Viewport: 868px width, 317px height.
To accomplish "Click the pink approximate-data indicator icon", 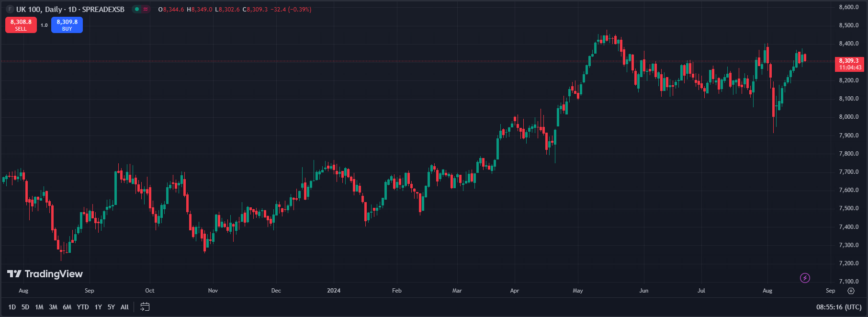I will [146, 9].
